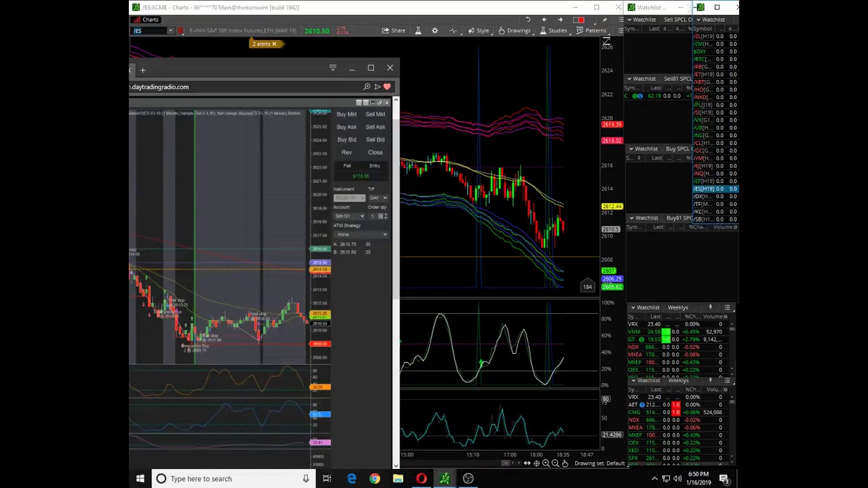Viewport: 868px width, 488px height.
Task: Open list menu icon on second Weeklys watchlist
Action: [x=727, y=380]
